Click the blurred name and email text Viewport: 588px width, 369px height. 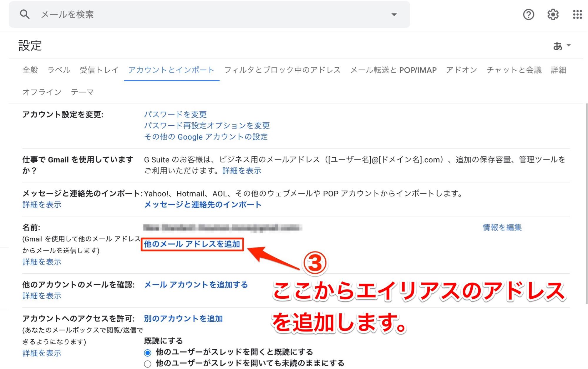pos(223,227)
